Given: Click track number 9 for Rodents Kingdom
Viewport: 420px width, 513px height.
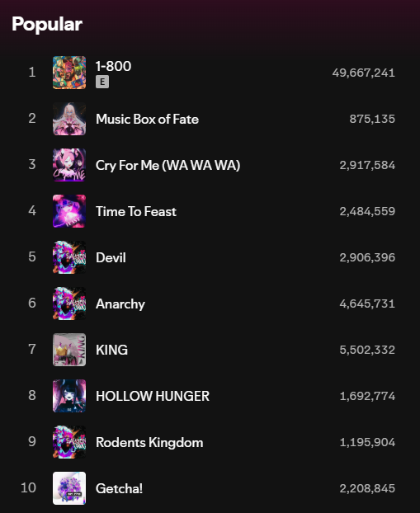Looking at the screenshot, I should [x=32, y=441].
